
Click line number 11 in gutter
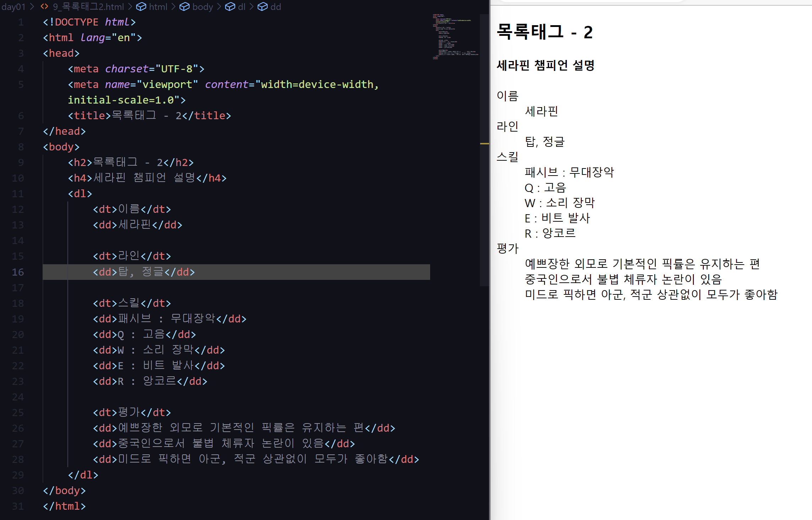coord(18,194)
